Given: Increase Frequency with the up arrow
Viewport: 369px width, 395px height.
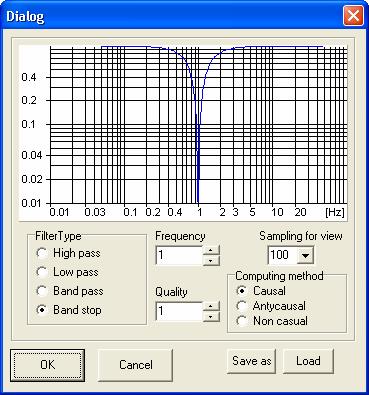Looking at the screenshot, I should click(211, 251).
